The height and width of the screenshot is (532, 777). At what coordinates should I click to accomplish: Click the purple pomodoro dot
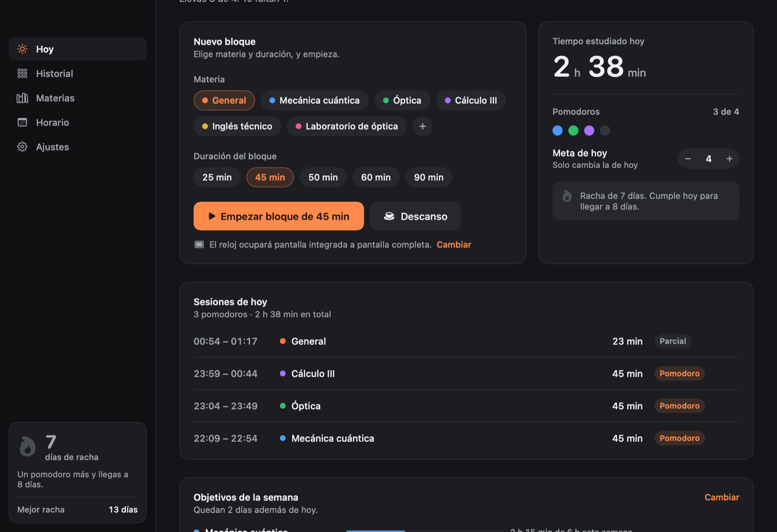[x=589, y=131]
